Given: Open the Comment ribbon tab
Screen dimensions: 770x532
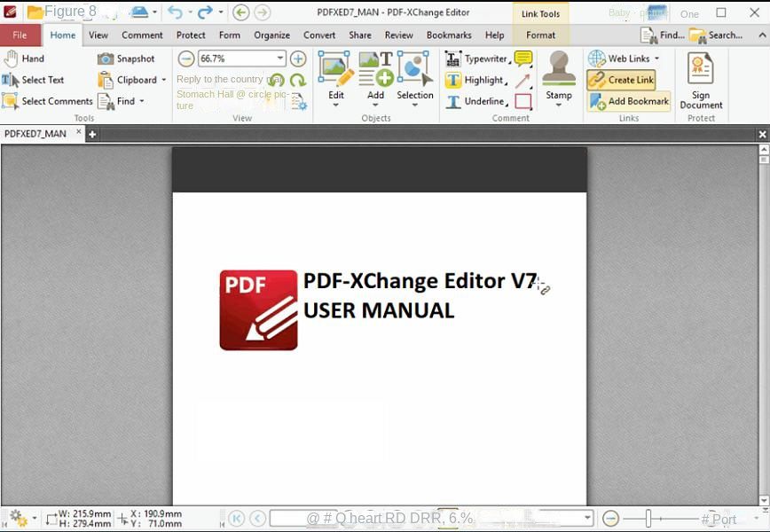Looking at the screenshot, I should click(x=142, y=35).
